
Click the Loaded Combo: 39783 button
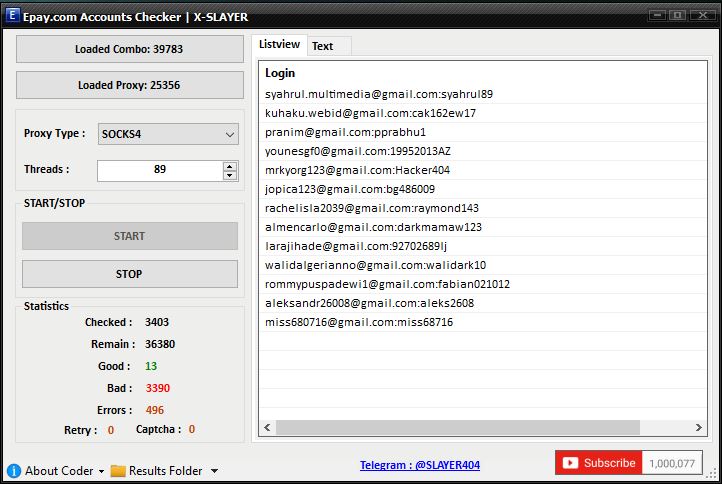click(130, 49)
